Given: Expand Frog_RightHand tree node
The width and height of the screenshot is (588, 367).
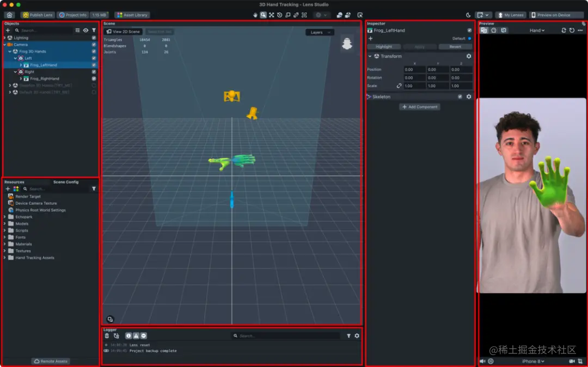Looking at the screenshot, I should 21,79.
